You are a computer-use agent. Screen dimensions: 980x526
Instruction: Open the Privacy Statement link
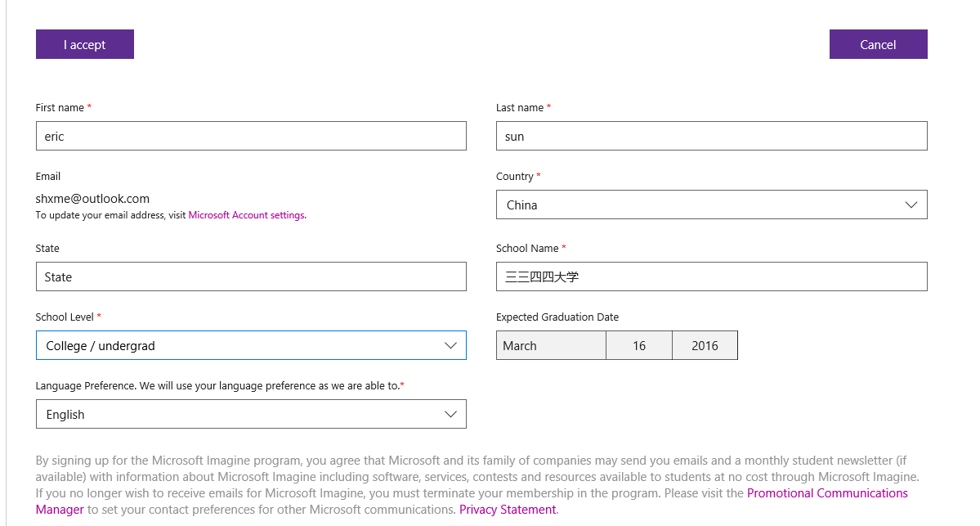pyautogui.click(x=508, y=510)
